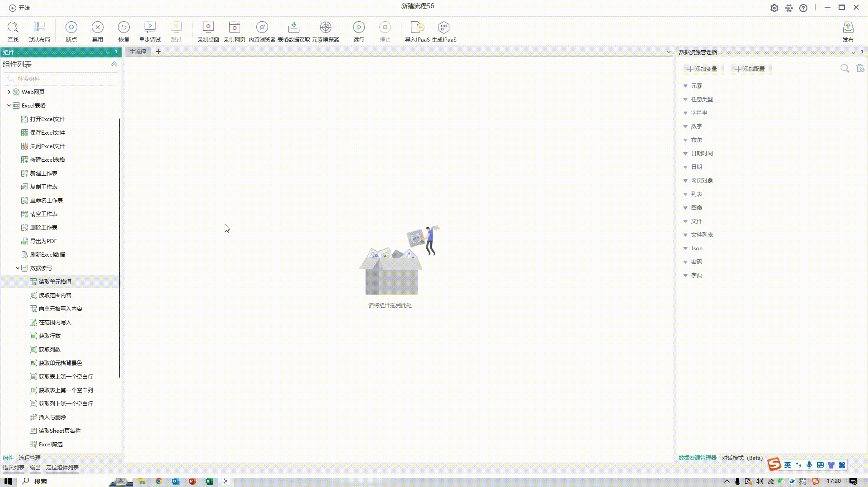This screenshot has width=868, height=487.
Task: Expand the Json variable category
Action: click(685, 248)
